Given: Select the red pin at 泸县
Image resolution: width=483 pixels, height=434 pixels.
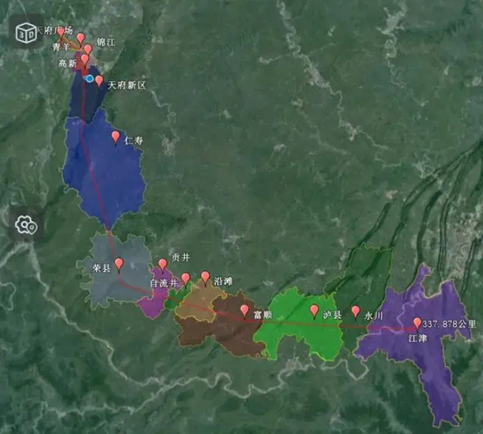Looking at the screenshot, I should click(314, 311).
